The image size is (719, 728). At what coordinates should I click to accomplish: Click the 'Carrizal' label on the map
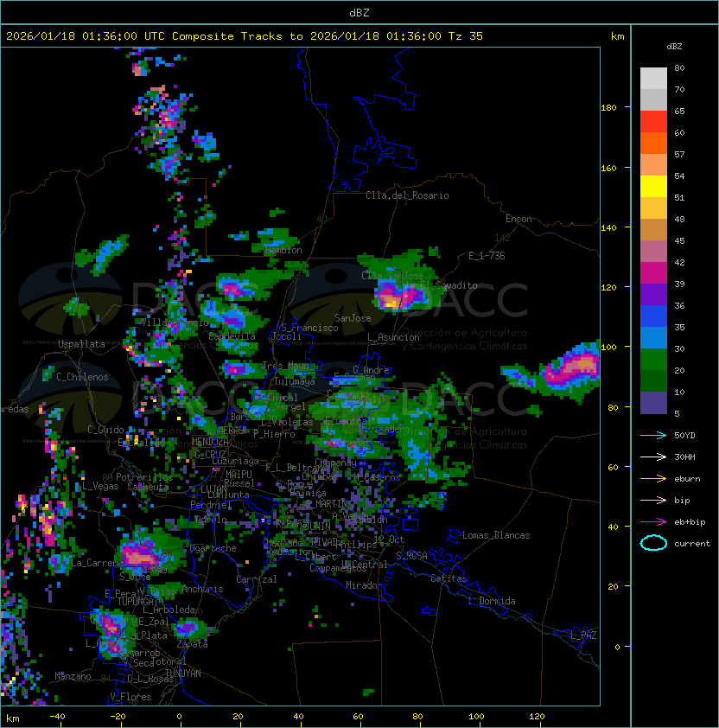tap(257, 580)
